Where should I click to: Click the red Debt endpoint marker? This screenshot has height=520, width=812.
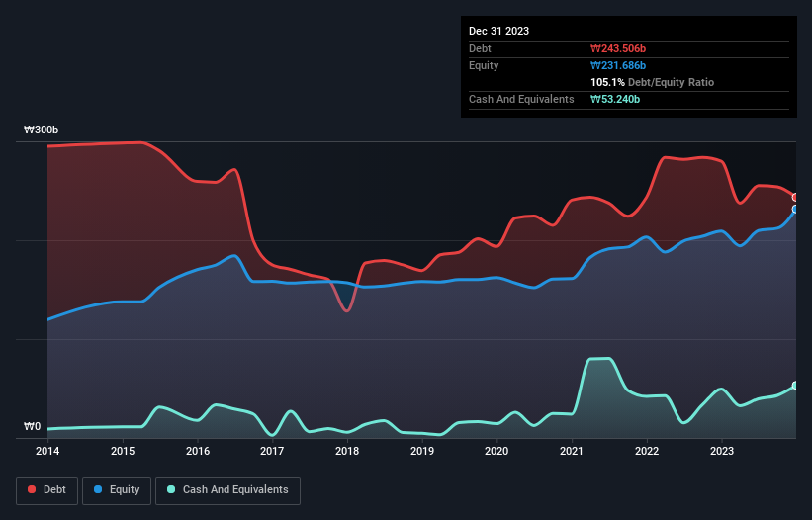pos(795,198)
